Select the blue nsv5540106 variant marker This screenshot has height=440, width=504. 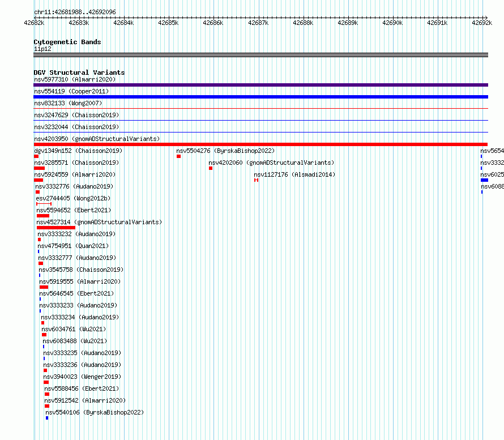(x=47, y=418)
